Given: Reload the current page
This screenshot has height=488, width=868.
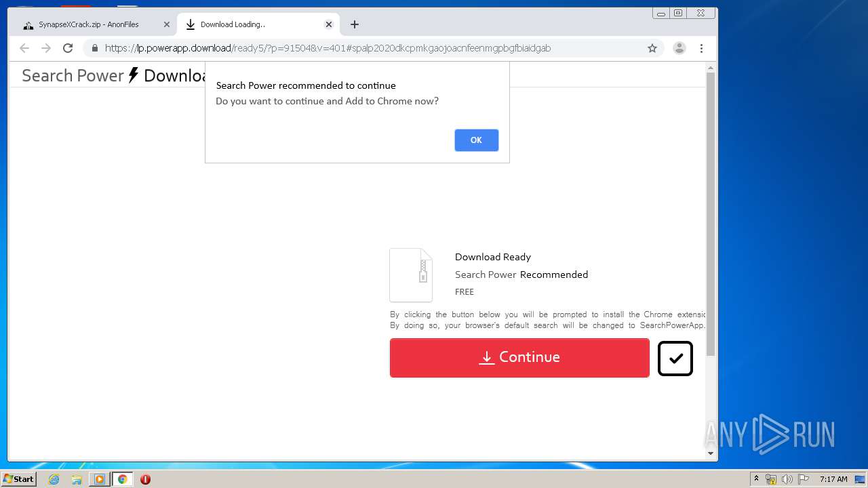Looking at the screenshot, I should tap(68, 48).
